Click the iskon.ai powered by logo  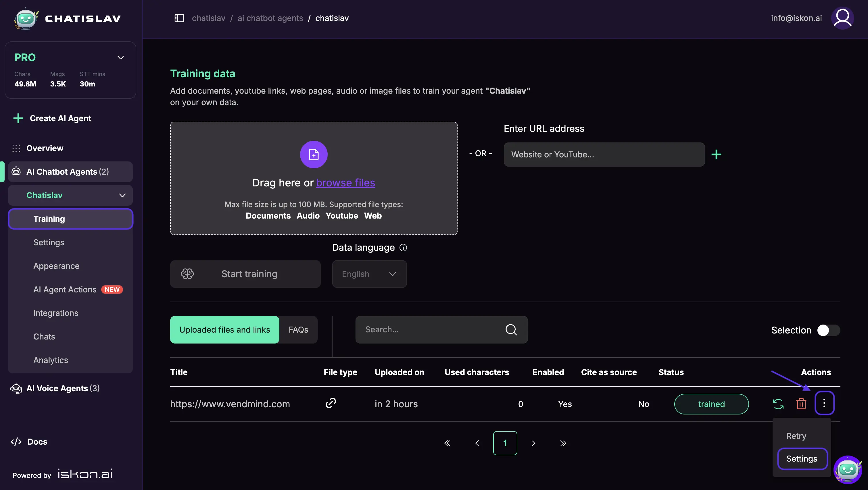[85, 474]
